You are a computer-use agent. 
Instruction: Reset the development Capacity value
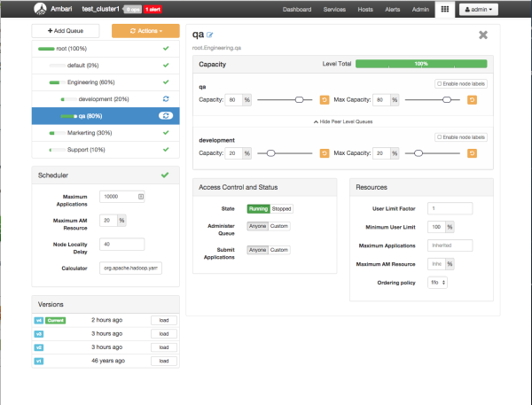tap(324, 153)
